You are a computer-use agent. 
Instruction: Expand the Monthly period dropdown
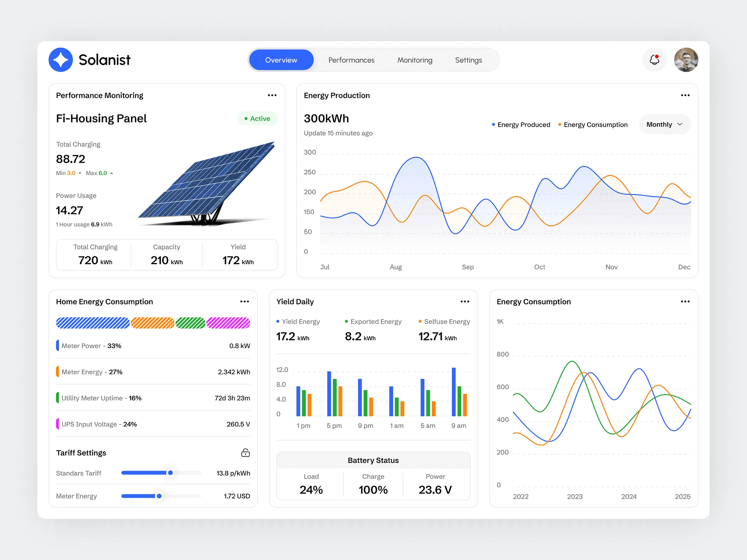pyautogui.click(x=665, y=124)
